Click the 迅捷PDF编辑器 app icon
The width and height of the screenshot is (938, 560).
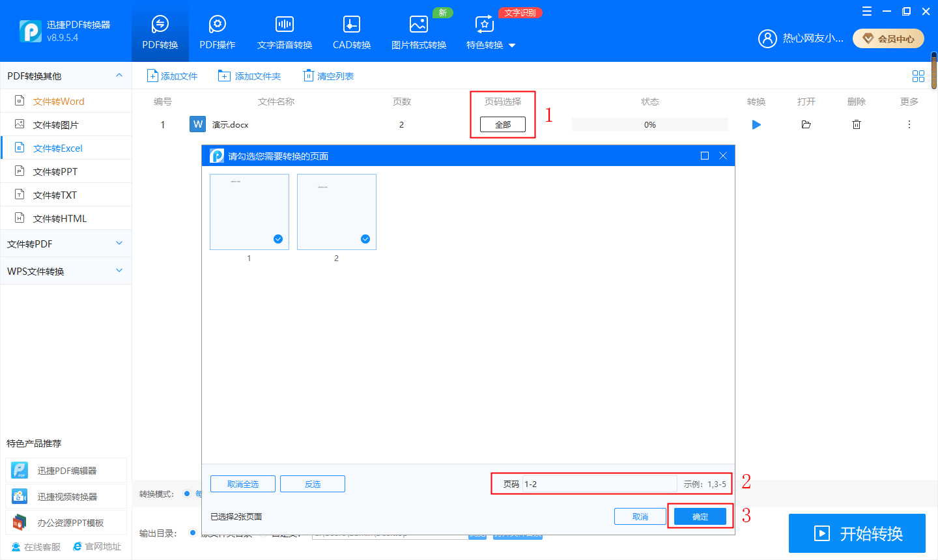(20, 470)
